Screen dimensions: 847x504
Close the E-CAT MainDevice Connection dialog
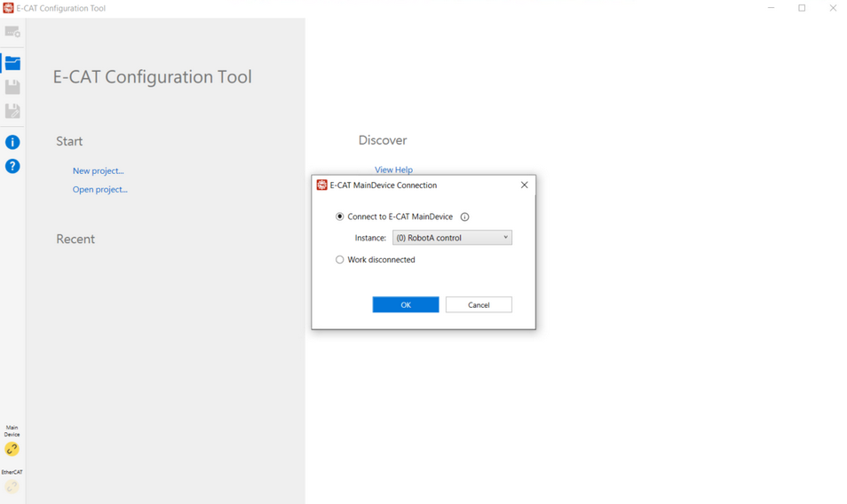click(x=524, y=185)
